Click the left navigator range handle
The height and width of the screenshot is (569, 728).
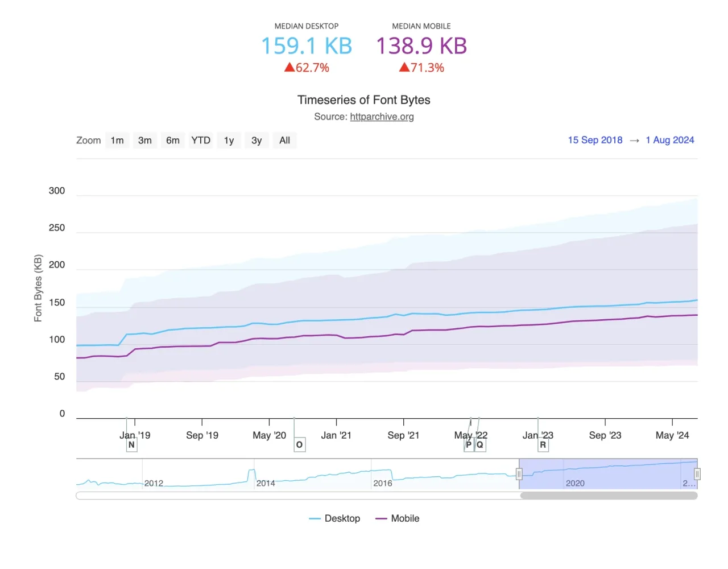(519, 474)
